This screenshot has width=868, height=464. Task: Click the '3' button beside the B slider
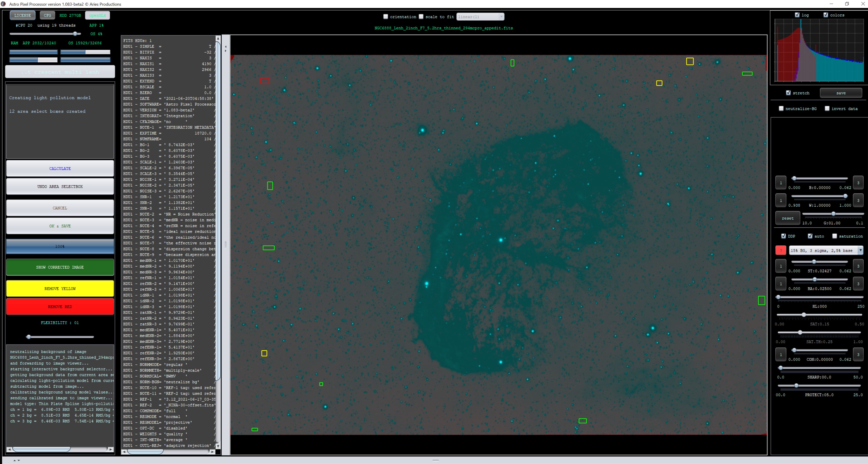click(x=858, y=183)
